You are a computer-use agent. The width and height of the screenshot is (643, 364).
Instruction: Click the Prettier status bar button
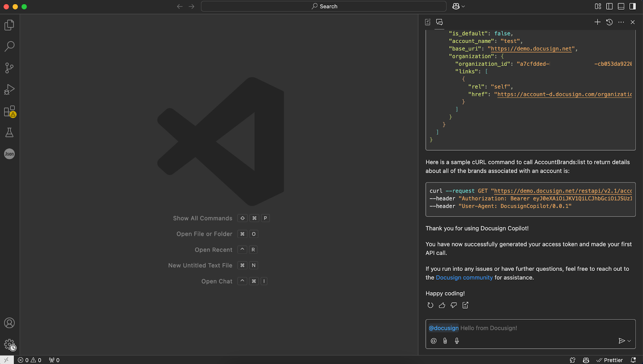click(610, 360)
